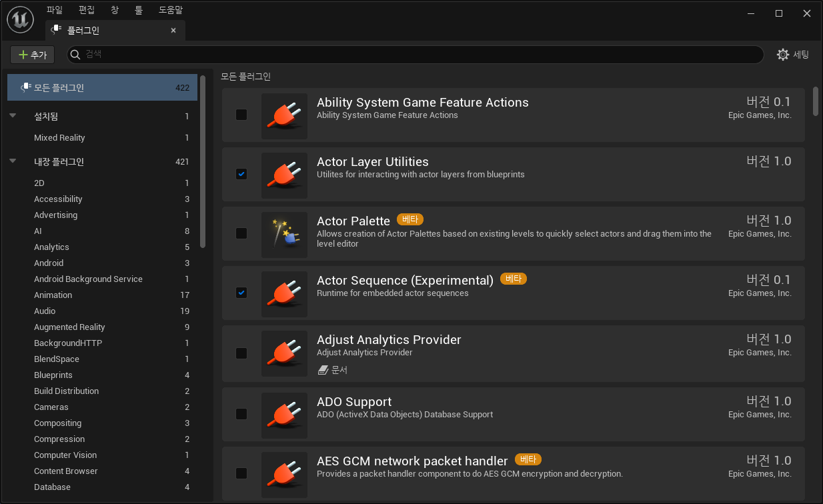Close the 플러그인 tab
This screenshot has width=823, height=504.
click(x=173, y=30)
